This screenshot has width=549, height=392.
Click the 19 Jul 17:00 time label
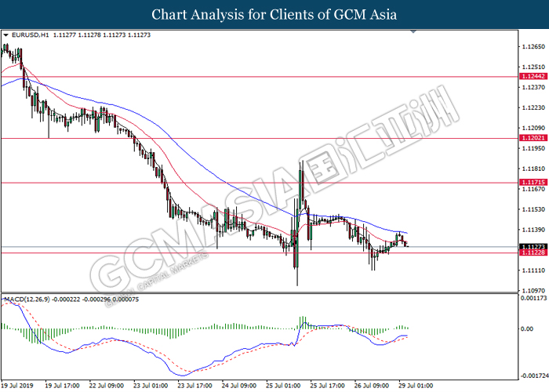[62, 386]
